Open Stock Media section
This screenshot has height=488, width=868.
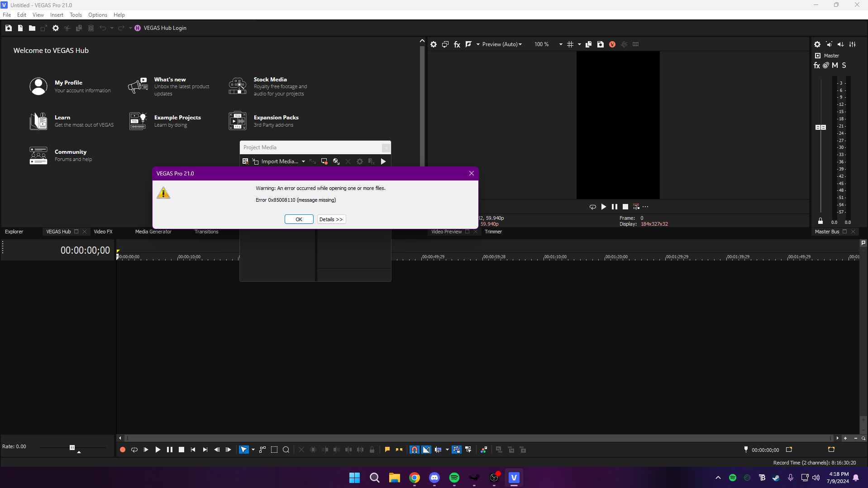(269, 86)
